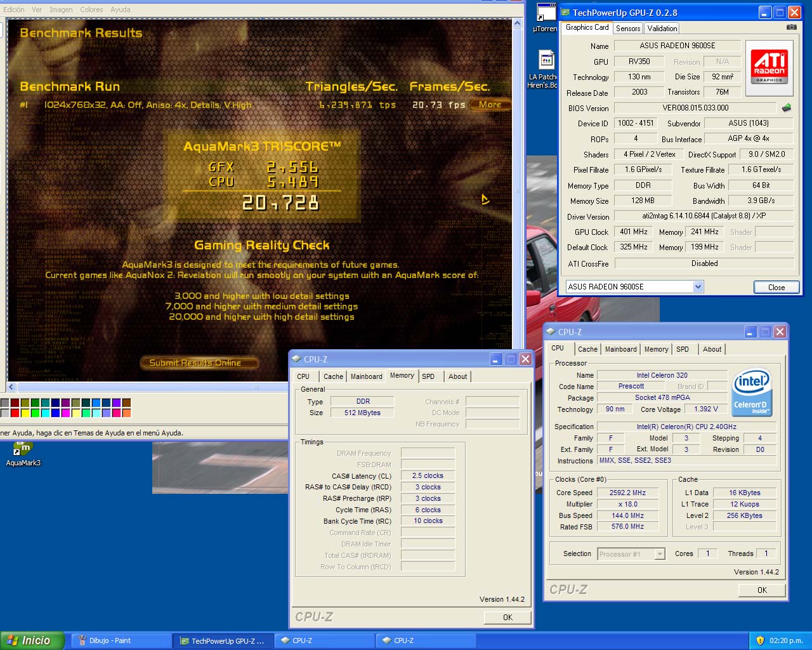Screen dimensions: 812x650
Task: Switch to TechPowerUp GPU-Z taskbar button
Action: click(x=223, y=641)
